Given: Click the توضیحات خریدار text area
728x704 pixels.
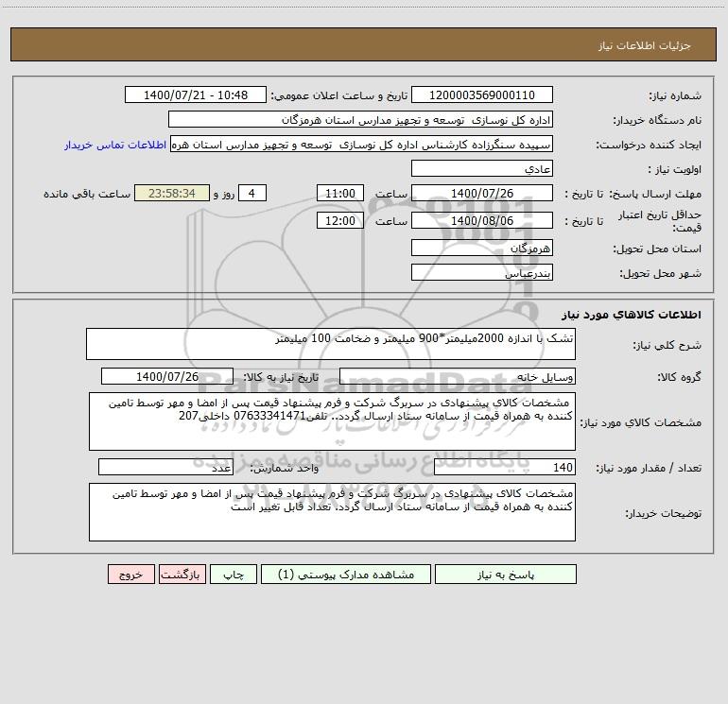Looking at the screenshot, I should pyautogui.click(x=332, y=512).
